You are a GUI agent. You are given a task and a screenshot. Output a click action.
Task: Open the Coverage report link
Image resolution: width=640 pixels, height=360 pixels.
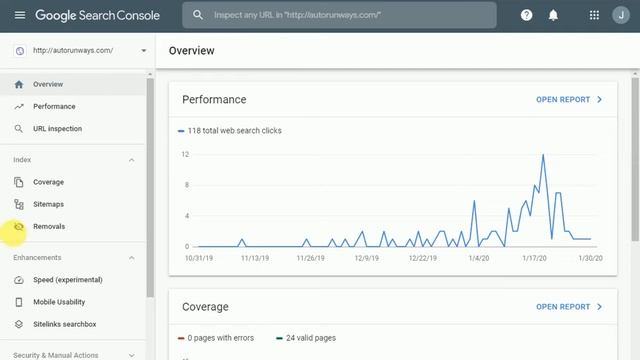coord(563,307)
